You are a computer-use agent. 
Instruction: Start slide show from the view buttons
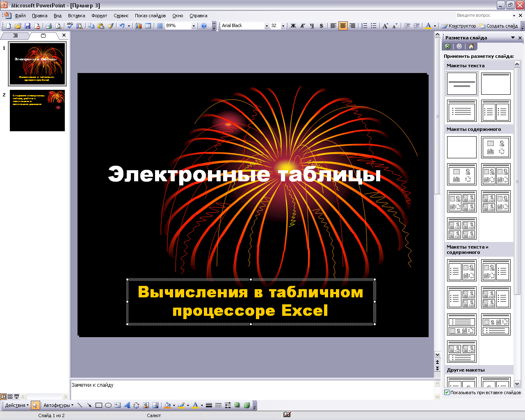tap(17, 397)
